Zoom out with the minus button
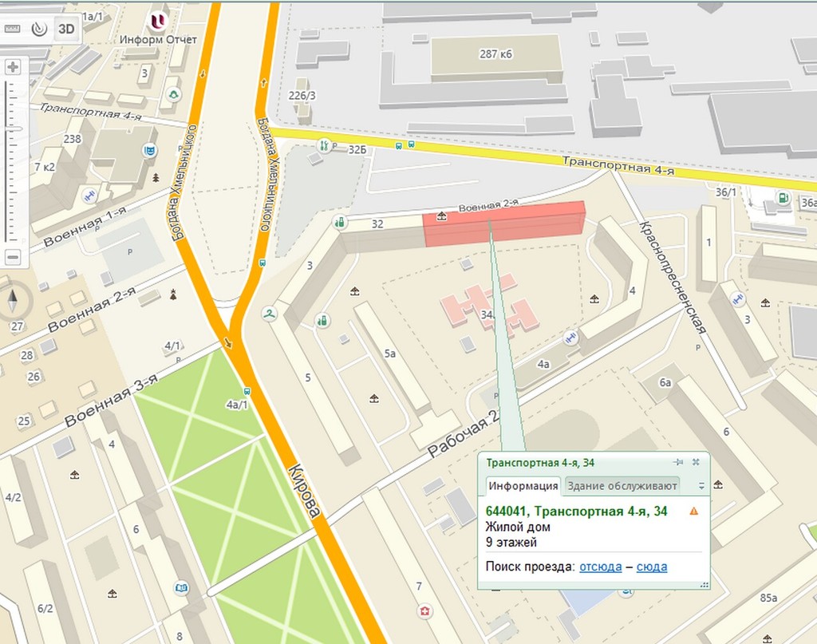 pos(13,257)
